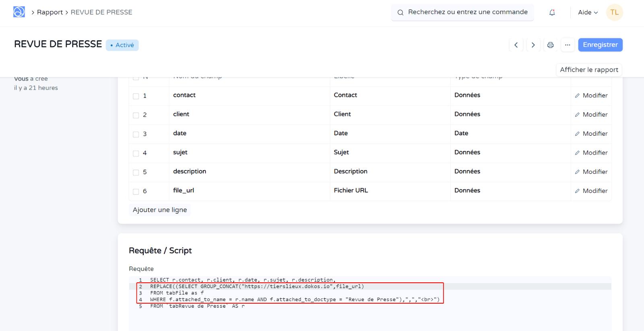Open the notifications bell
This screenshot has height=331, width=644.
tap(552, 12)
